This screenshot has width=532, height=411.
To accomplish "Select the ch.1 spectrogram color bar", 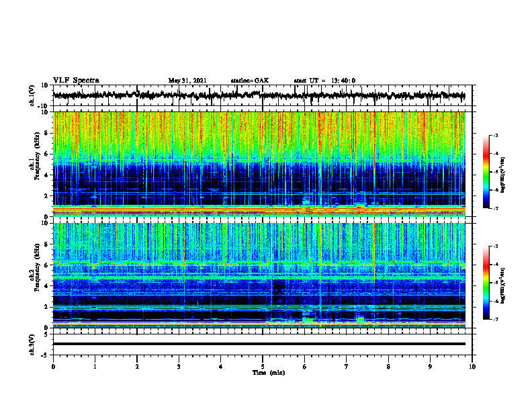I will [486, 172].
